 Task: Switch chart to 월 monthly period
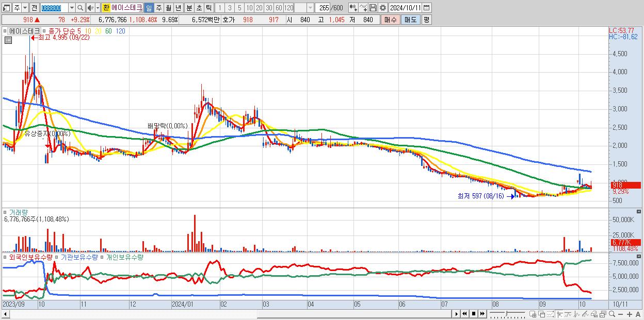click(x=168, y=8)
